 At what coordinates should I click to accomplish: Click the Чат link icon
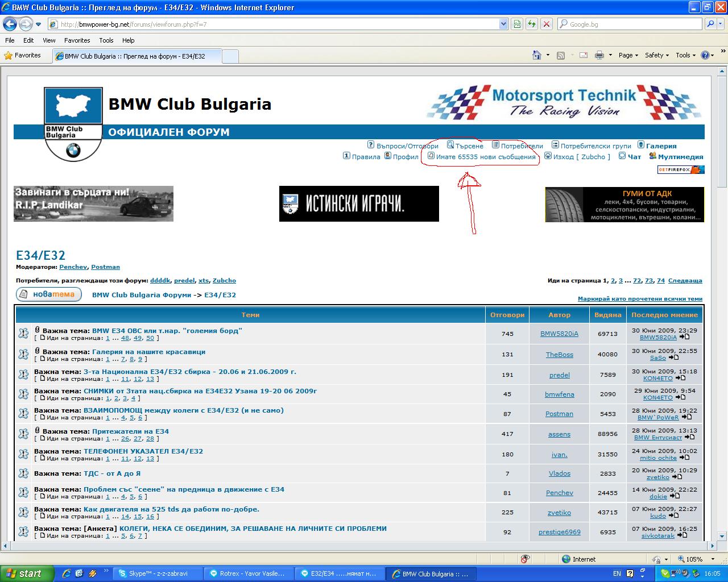click(x=622, y=156)
